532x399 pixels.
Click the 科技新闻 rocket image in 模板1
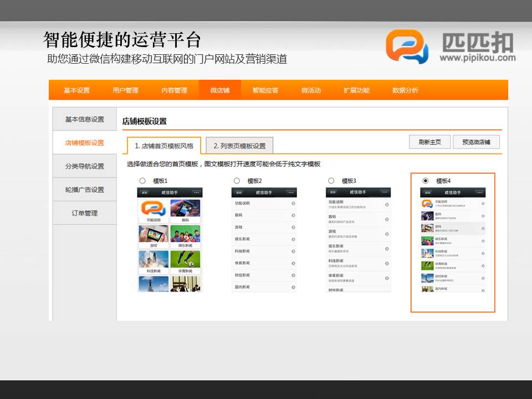pyautogui.click(x=154, y=259)
